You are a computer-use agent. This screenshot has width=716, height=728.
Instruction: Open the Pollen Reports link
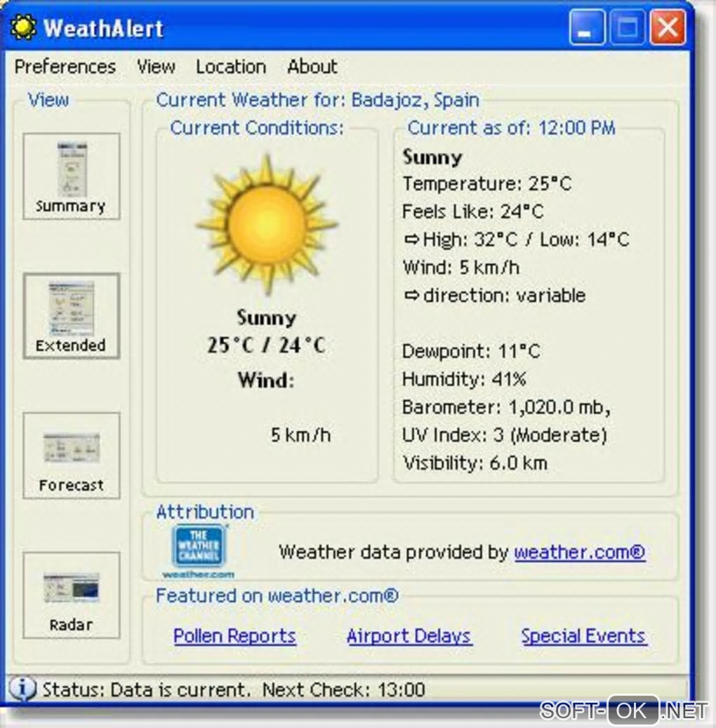234,635
